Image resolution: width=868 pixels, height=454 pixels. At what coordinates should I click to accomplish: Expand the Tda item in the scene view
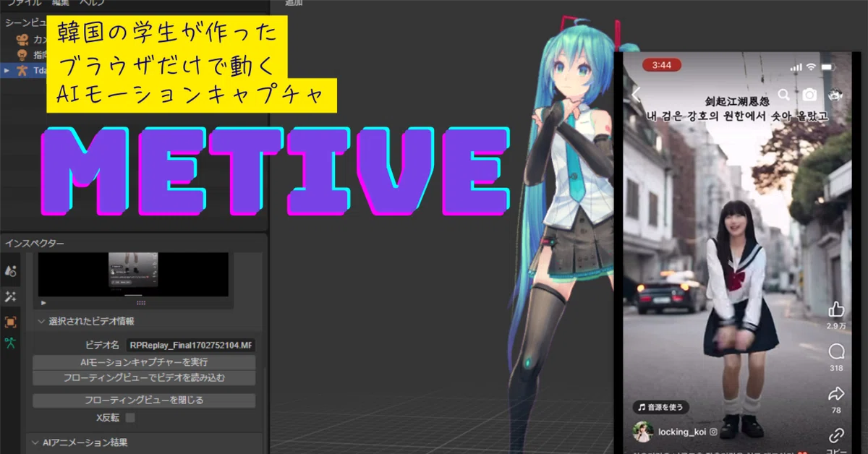point(6,70)
